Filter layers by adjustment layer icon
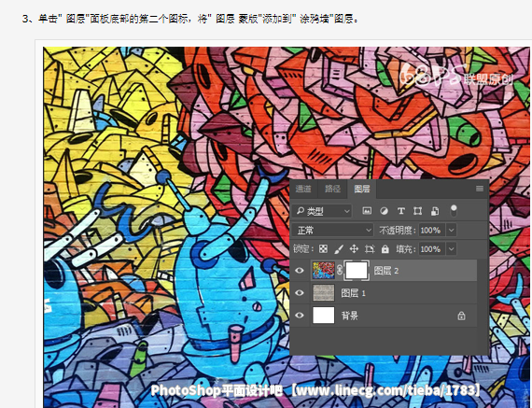The width and height of the screenshot is (532, 408). click(x=384, y=211)
